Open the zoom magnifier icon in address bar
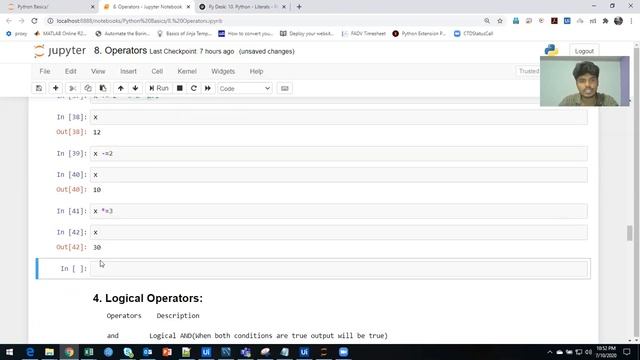The width and height of the screenshot is (640, 360). pos(487,21)
